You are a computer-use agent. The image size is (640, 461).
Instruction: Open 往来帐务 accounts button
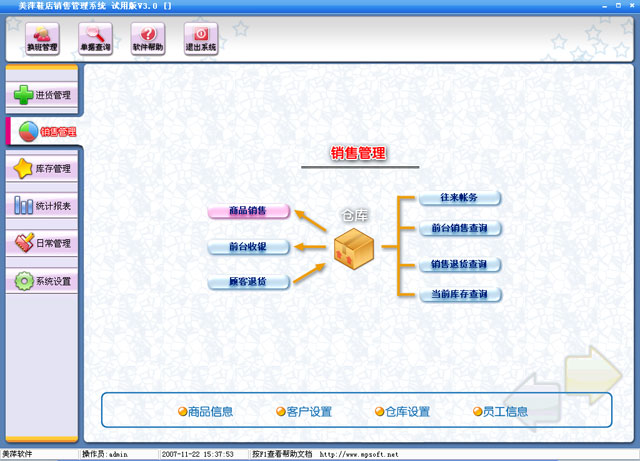pos(459,199)
